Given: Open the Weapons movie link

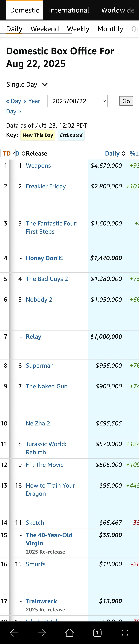Looking at the screenshot, I should [x=38, y=165].
